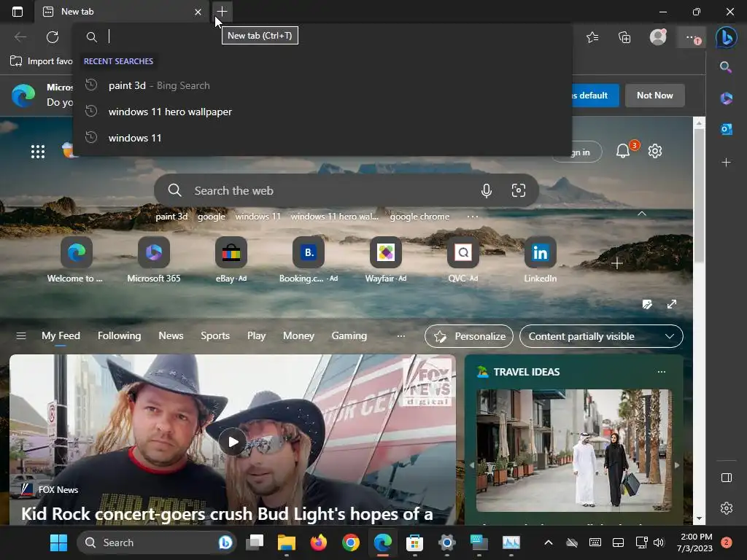This screenshot has width=747, height=560.
Task: Go to next Travel Ideas slide arrow
Action: [676, 465]
